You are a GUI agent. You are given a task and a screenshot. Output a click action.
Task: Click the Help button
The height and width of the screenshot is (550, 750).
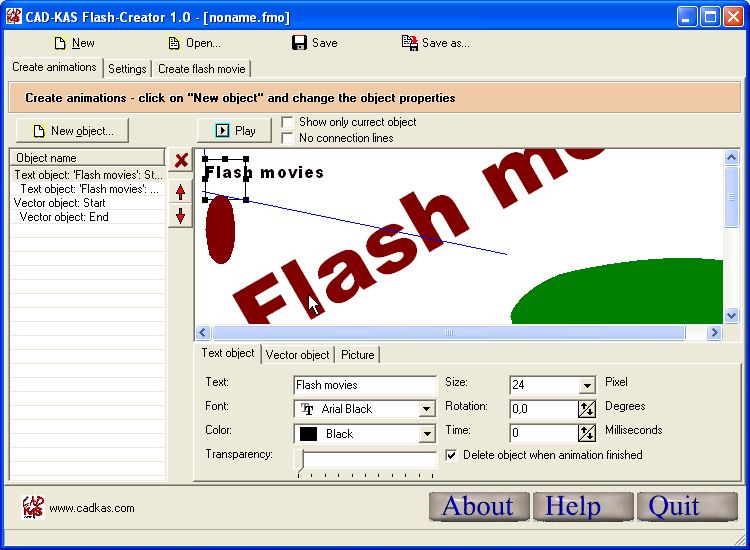pyautogui.click(x=583, y=506)
